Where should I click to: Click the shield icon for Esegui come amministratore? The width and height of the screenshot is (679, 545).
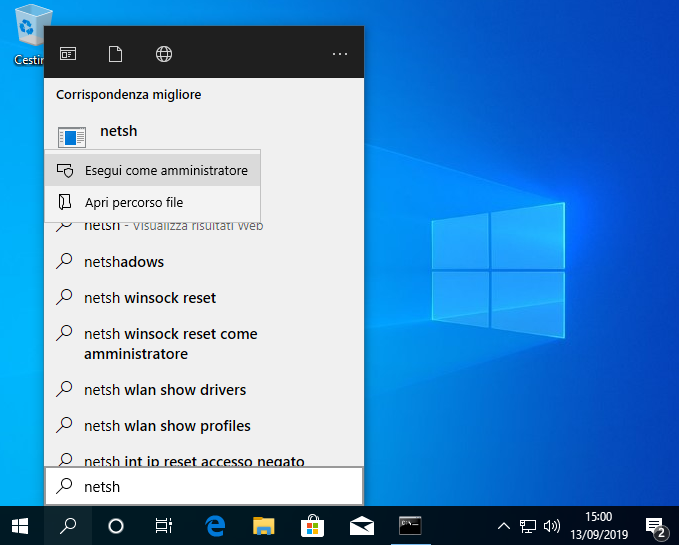tap(65, 170)
